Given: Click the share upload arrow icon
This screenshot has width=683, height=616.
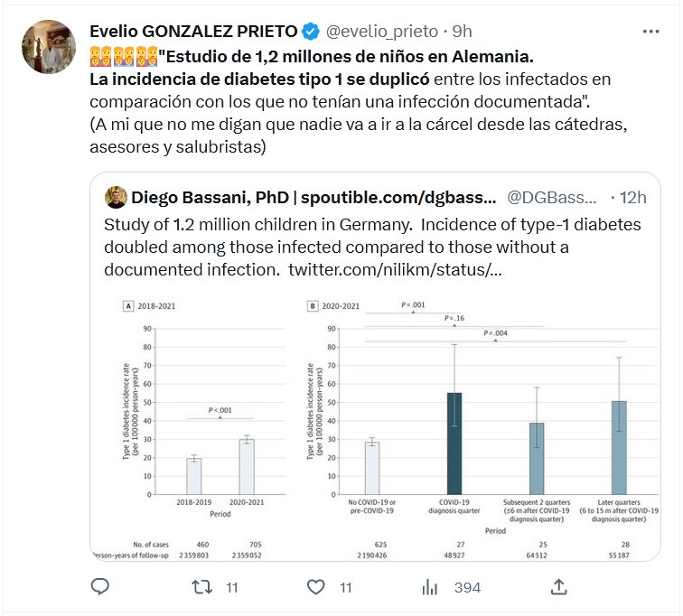Looking at the screenshot, I should point(559,587).
